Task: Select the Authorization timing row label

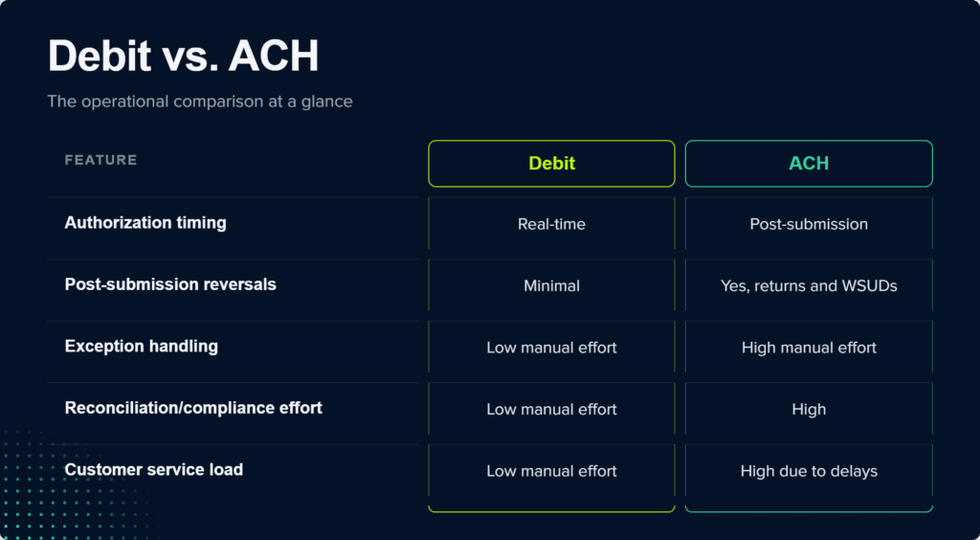Action: [145, 222]
